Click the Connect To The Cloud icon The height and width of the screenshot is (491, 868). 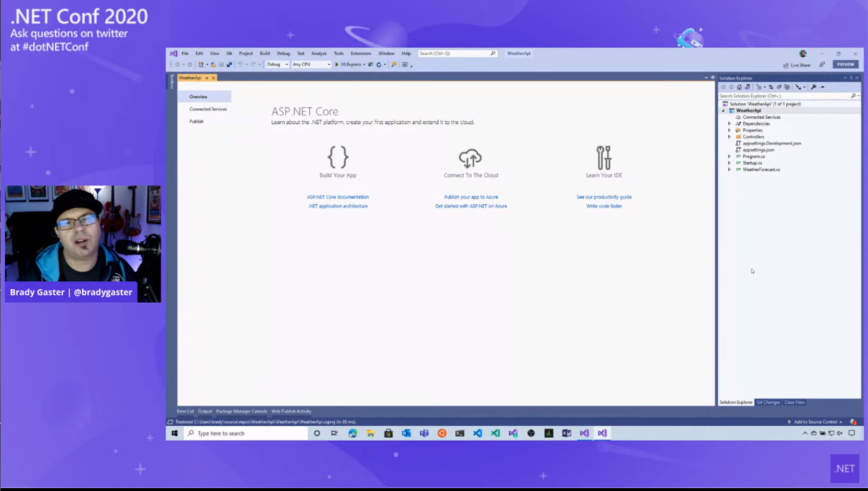[470, 157]
